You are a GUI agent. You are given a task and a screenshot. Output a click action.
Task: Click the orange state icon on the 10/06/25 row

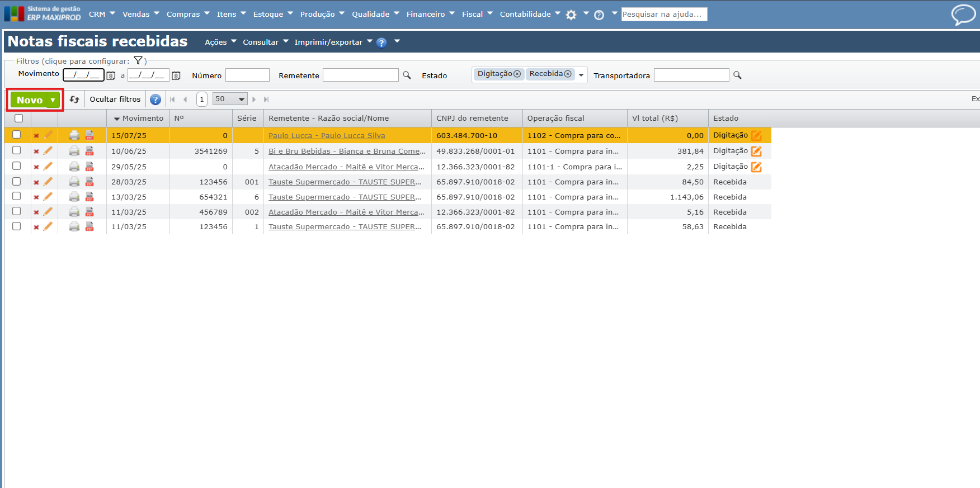756,151
